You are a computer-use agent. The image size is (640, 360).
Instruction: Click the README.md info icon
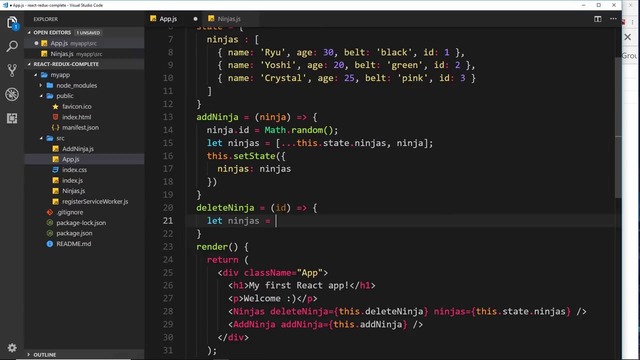(50, 244)
